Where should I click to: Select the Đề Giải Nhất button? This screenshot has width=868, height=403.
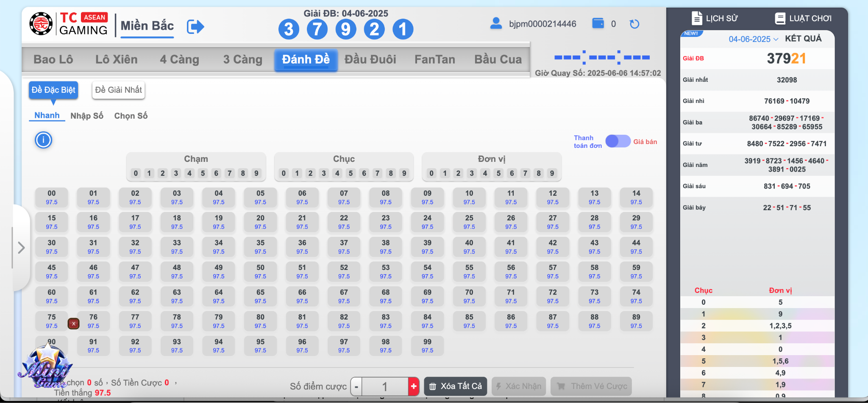tap(118, 90)
